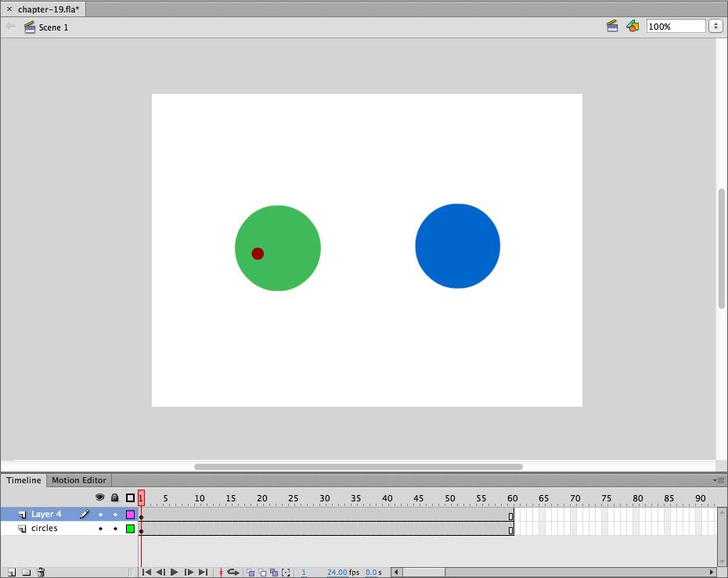The width and height of the screenshot is (728, 578).
Task: Switch to the Motion Editor tab
Action: click(x=78, y=480)
